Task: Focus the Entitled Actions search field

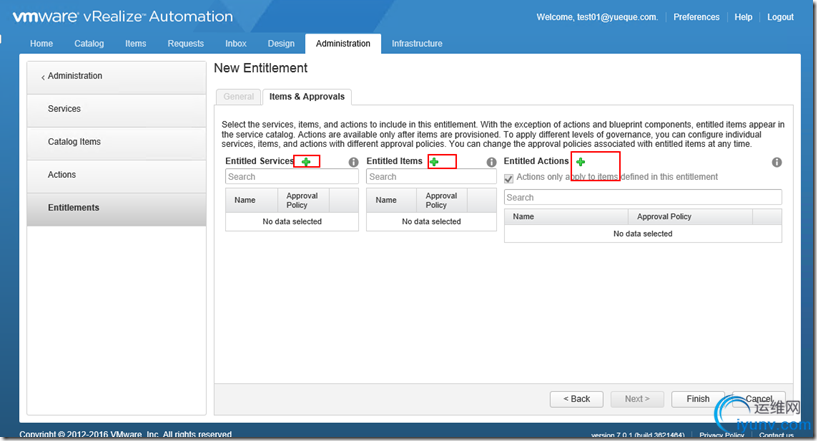Action: pos(643,198)
